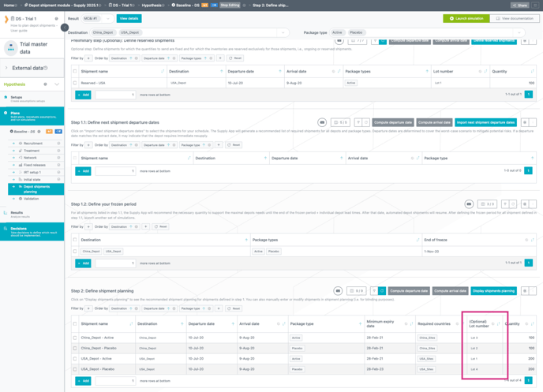This screenshot has height=392, width=543.
Task: Click the Share icon button
Action: click(x=519, y=5)
